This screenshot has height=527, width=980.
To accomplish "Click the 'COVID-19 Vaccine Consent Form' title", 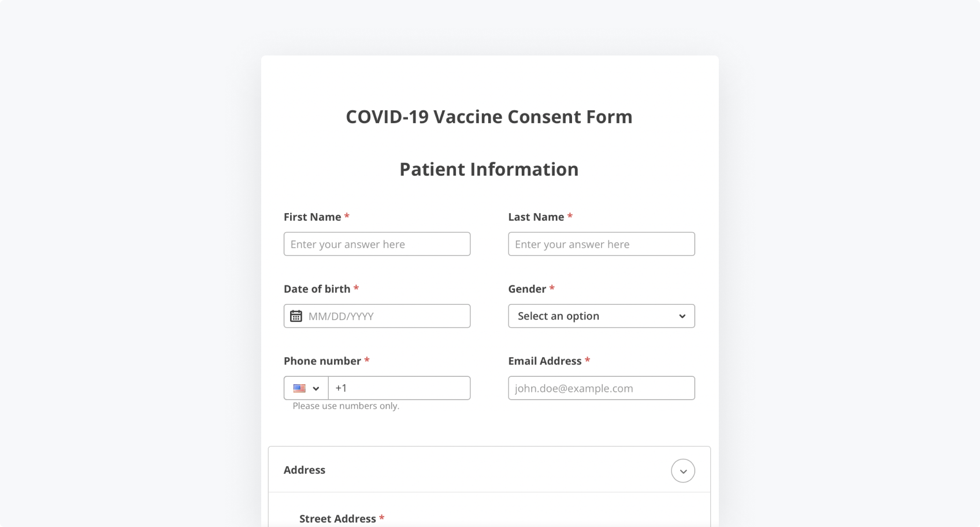I will (x=489, y=117).
